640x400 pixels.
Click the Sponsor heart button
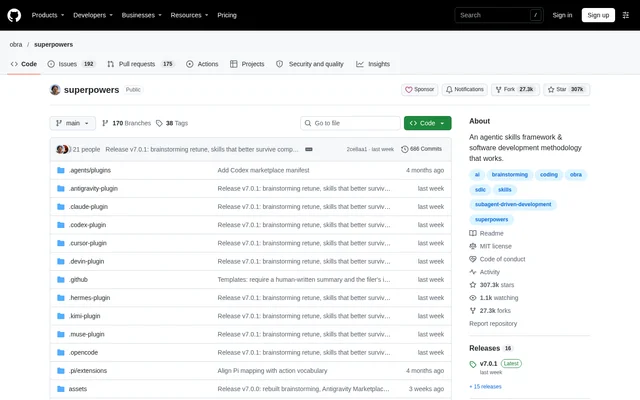pyautogui.click(x=419, y=89)
